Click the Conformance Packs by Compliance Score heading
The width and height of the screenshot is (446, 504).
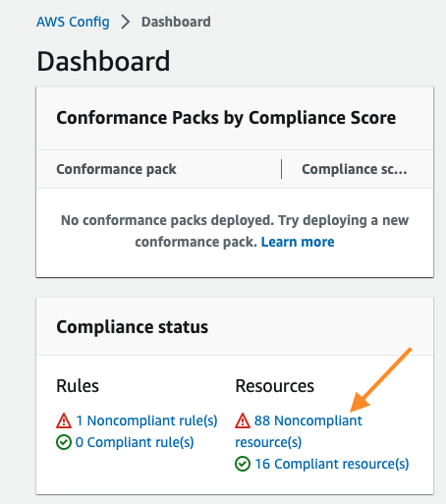click(226, 118)
